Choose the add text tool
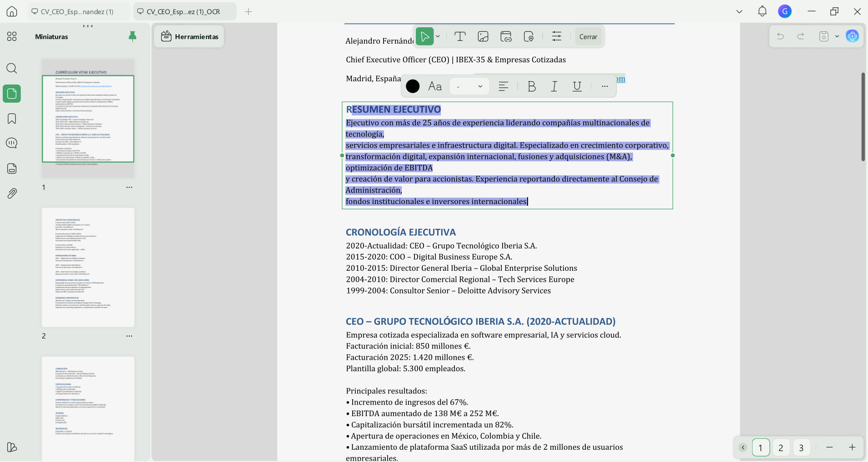868x462 pixels. 460,36
